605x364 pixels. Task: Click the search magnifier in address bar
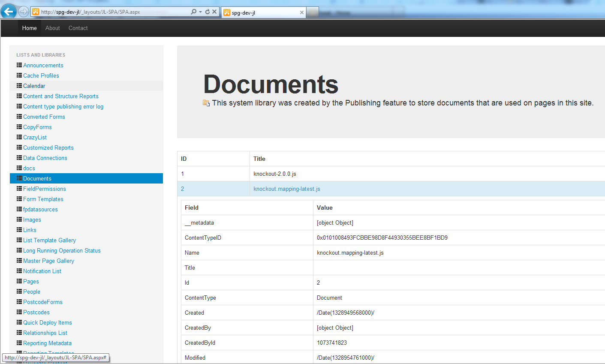pos(193,12)
